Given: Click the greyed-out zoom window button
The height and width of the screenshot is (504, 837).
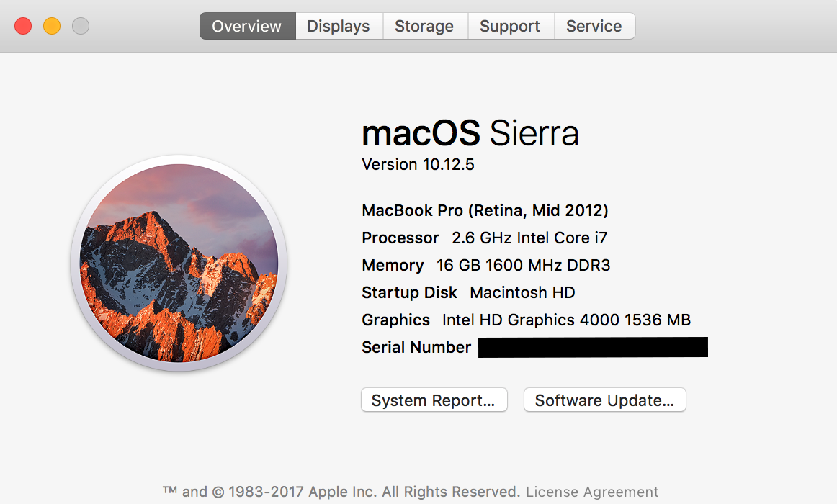Looking at the screenshot, I should [x=81, y=27].
